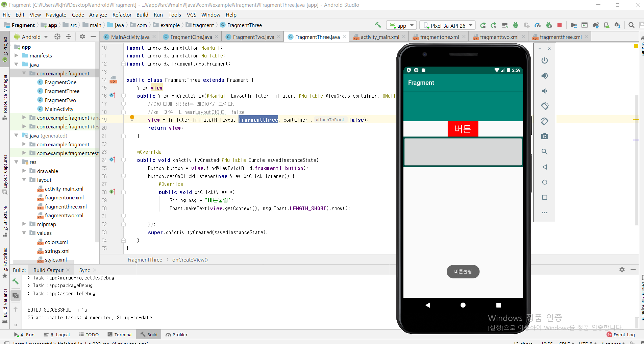Open the Profile app gauge icon
Image resolution: width=644 pixels, height=344 pixels.
point(538,25)
